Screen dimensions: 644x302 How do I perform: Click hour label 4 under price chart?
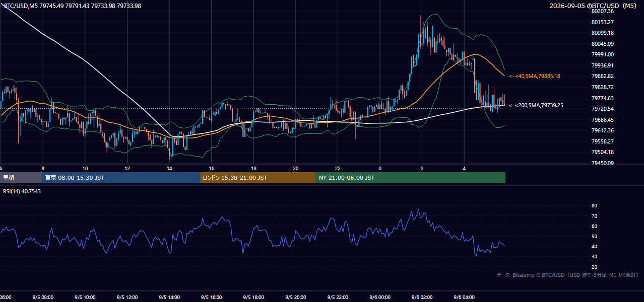[x=464, y=168]
